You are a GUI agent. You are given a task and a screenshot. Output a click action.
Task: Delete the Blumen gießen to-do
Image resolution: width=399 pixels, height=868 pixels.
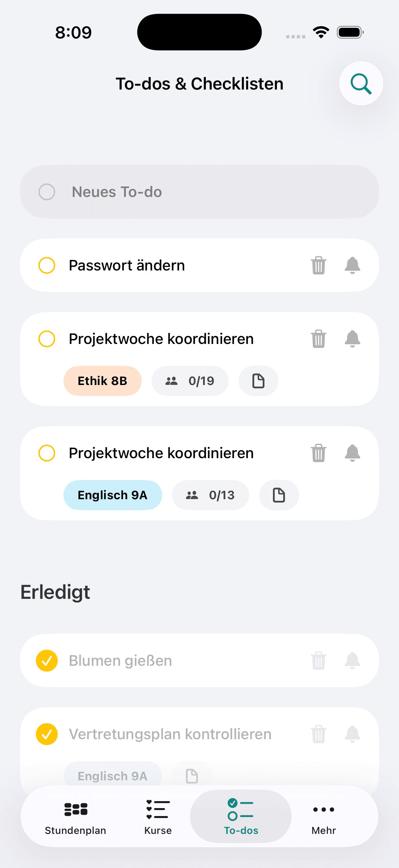coord(318,661)
